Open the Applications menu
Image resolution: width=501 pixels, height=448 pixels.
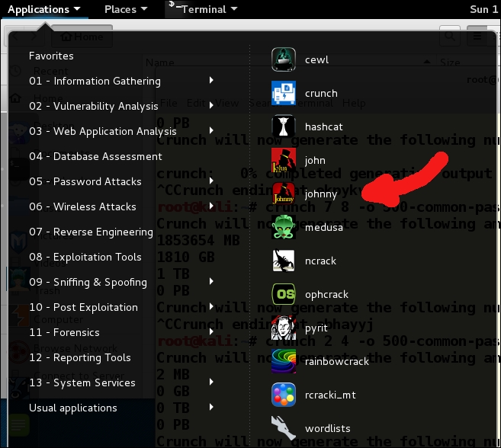44,9
